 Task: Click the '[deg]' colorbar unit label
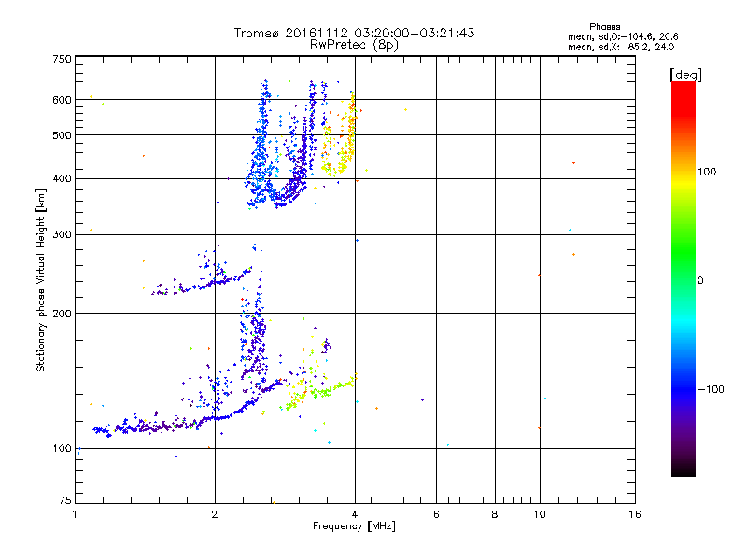[685, 75]
